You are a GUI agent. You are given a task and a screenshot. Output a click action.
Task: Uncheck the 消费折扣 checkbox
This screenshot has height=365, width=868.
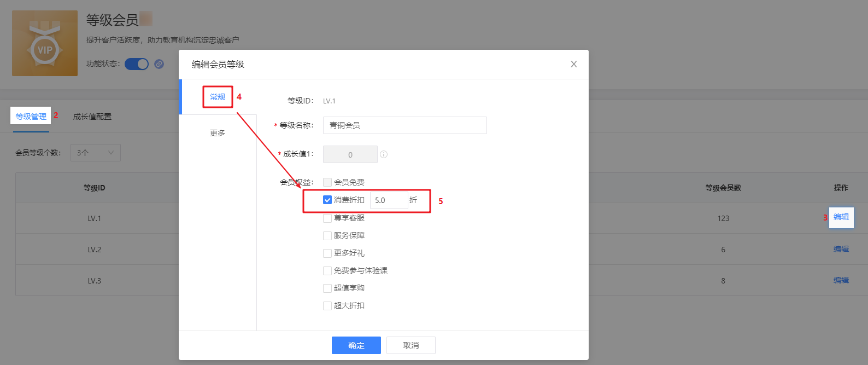(x=327, y=200)
